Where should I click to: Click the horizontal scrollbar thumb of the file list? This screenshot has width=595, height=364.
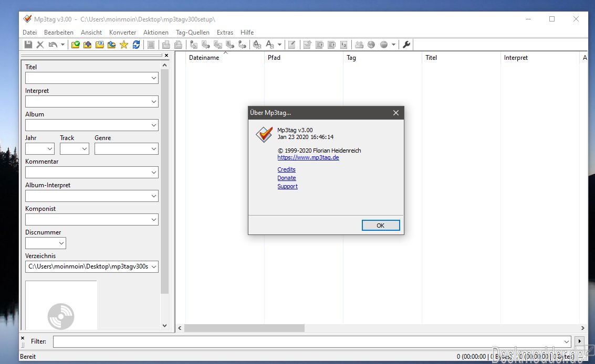(x=244, y=328)
